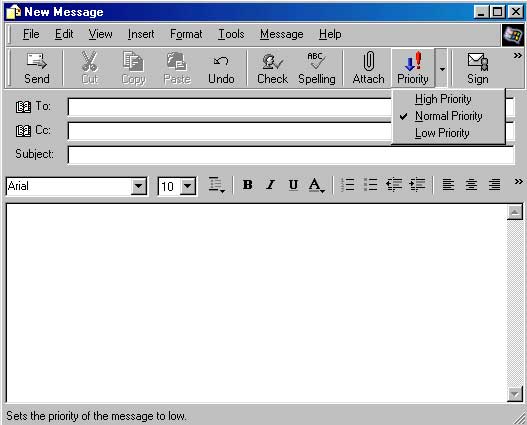The height and width of the screenshot is (425, 527).
Task: Open the font size 10 dropdown
Action: (188, 186)
